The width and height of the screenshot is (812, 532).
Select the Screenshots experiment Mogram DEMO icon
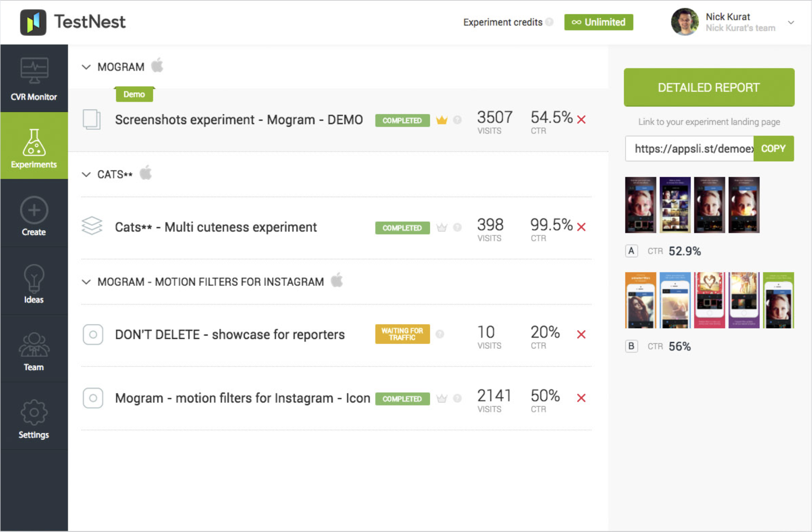[x=92, y=119]
